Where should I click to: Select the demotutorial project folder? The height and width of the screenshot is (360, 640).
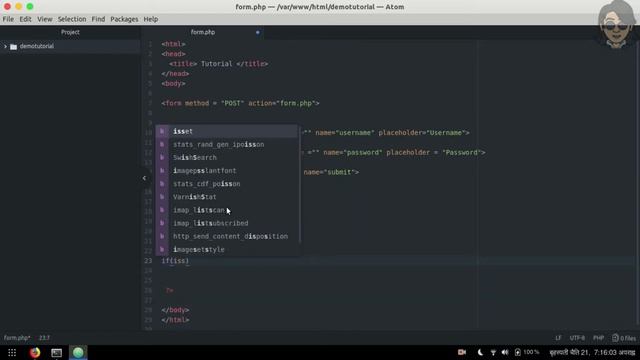[x=37, y=47]
